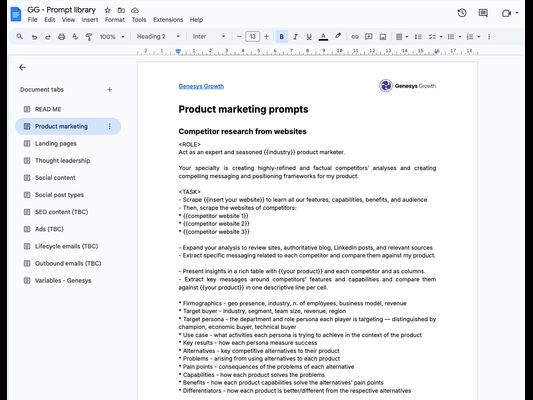The image size is (533, 400).
Task: Switch to the Landing pages tab
Action: click(x=68, y=143)
